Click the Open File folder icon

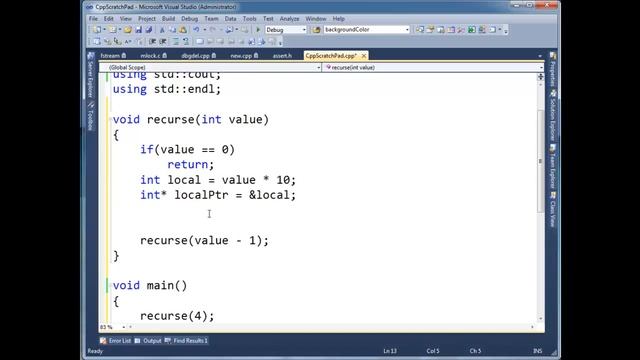pyautogui.click(x=128, y=30)
